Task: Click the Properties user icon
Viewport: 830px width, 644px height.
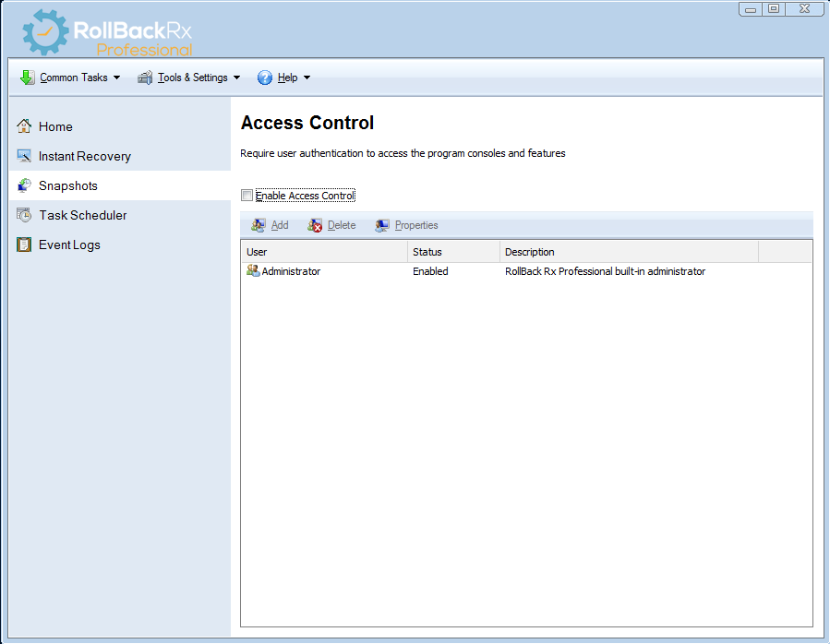Action: pyautogui.click(x=382, y=225)
